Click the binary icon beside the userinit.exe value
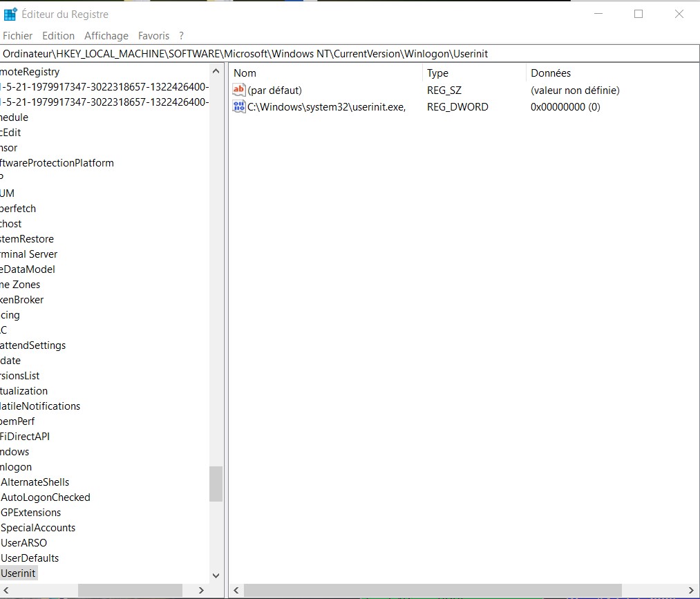Screen dimensions: 700x599 tap(239, 106)
